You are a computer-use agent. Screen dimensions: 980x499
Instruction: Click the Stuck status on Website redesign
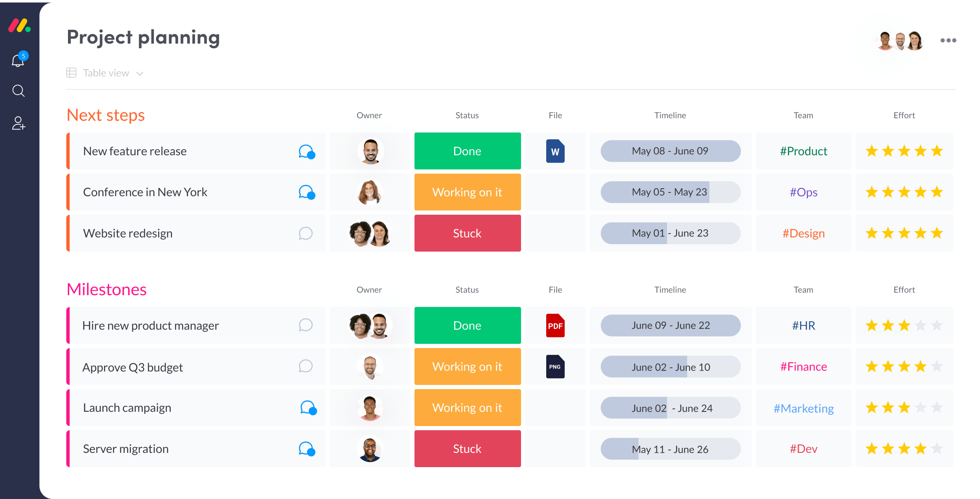[467, 232]
